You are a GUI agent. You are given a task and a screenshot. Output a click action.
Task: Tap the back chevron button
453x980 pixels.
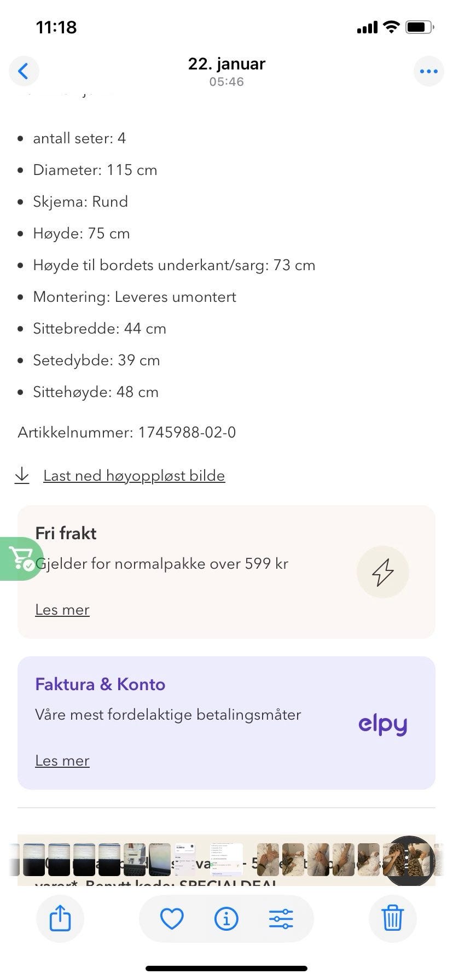coord(24,71)
